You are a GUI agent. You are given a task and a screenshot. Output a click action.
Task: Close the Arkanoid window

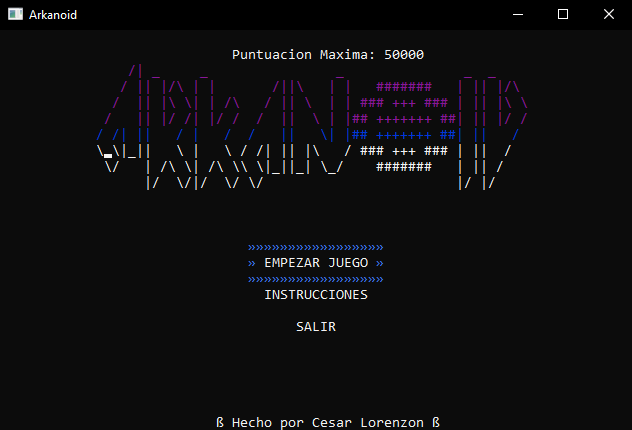609,15
